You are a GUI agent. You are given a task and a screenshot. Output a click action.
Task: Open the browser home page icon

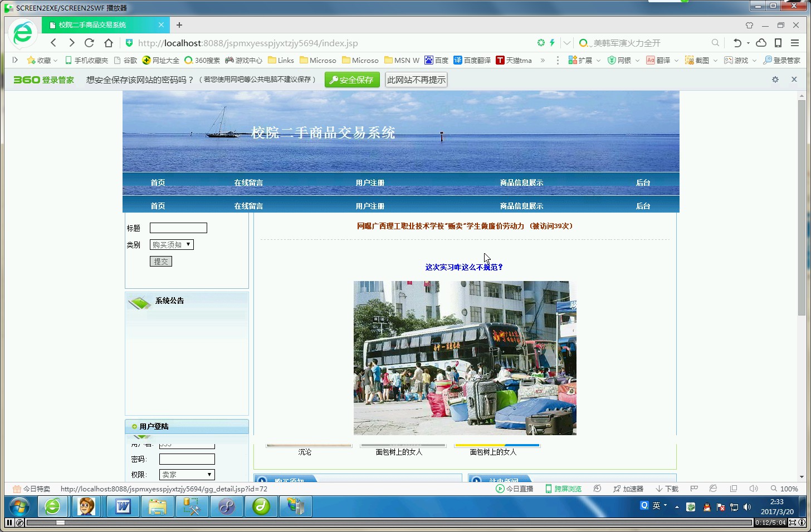point(109,43)
